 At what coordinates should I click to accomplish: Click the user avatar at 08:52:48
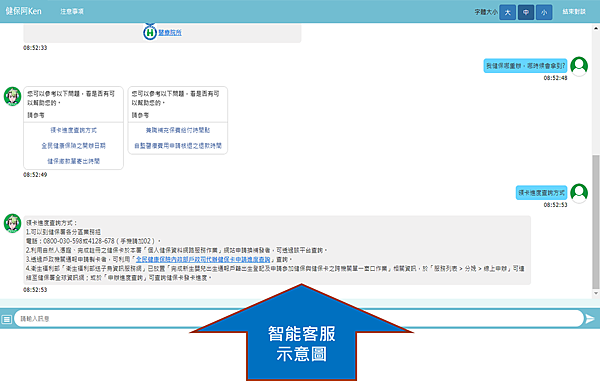[579, 66]
